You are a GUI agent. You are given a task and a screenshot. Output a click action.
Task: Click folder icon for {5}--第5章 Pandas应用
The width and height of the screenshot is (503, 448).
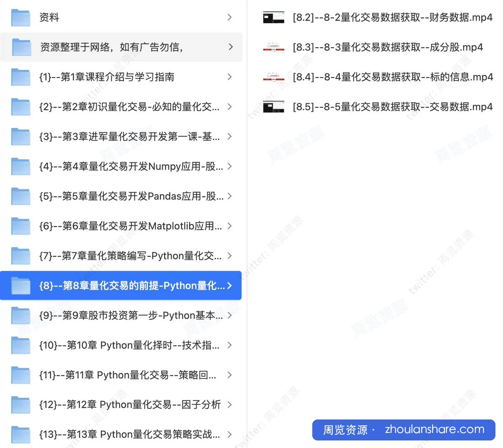21,196
